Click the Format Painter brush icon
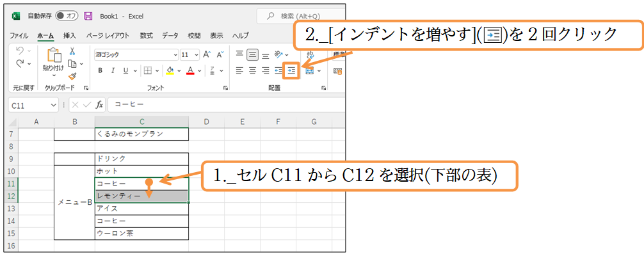Viewport: 644px width, 254px height. 72,76
